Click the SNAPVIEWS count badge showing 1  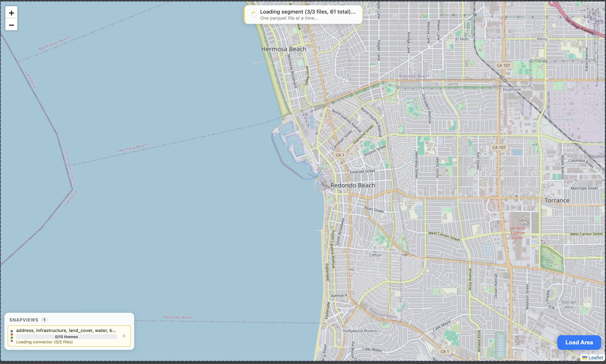pyautogui.click(x=44, y=320)
